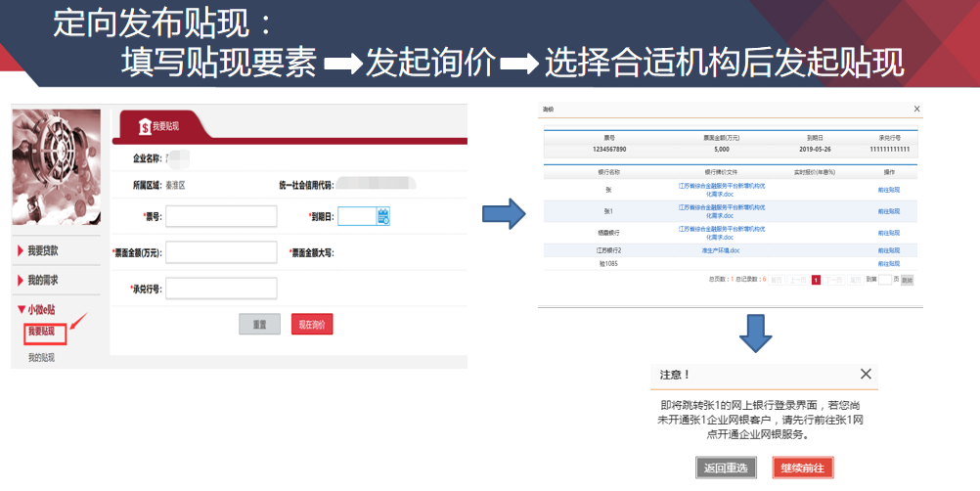
Task: Focus the 票面金额(万元) input field
Action: point(221,252)
